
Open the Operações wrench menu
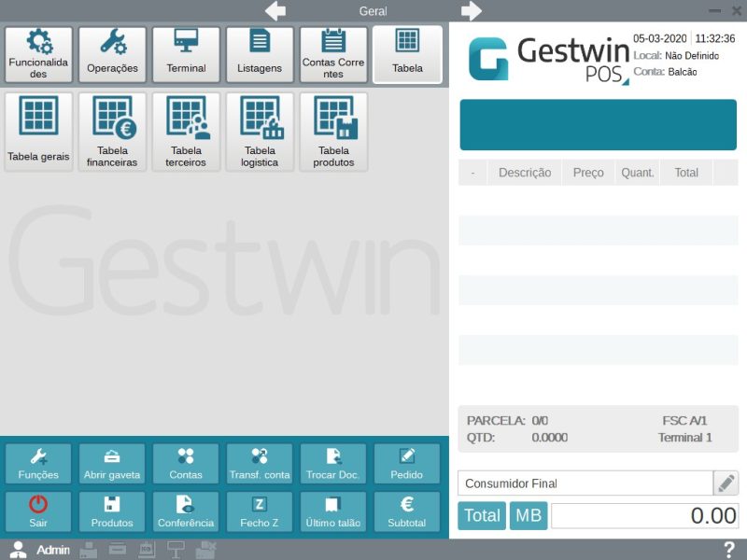pos(112,55)
